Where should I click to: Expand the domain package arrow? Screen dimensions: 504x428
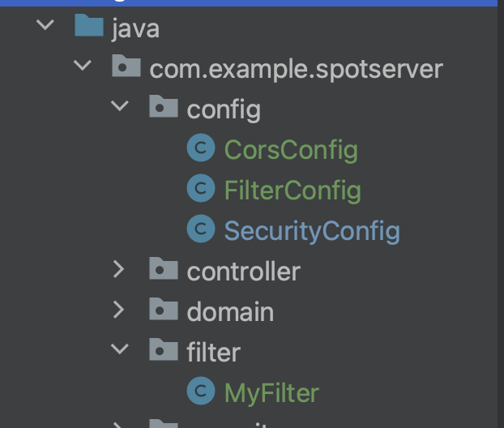click(x=119, y=310)
